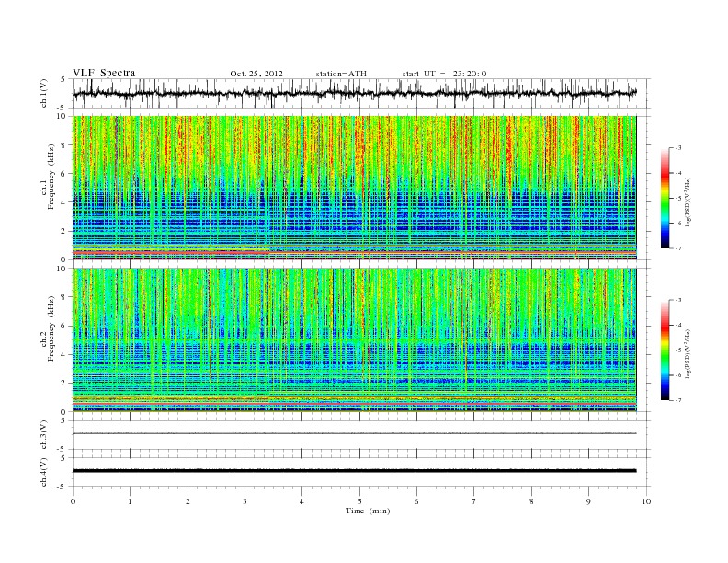Image resolution: width=728 pixels, height=563 pixels.
Task: Click the 'start UT = 23:20:0' text
Action: click(x=444, y=74)
